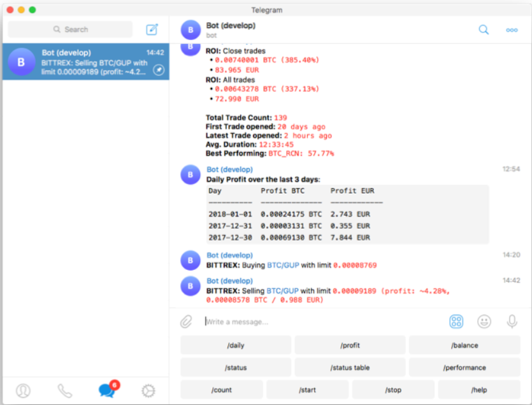Open the Contacts tab icon

[x=23, y=391]
